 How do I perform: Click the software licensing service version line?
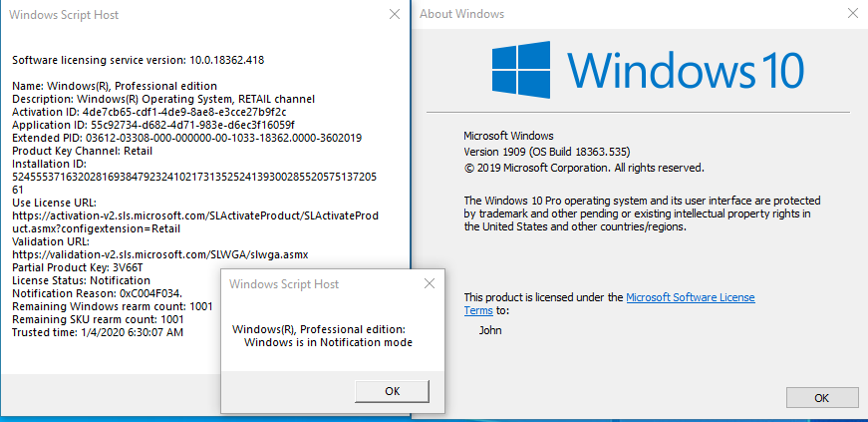[139, 60]
